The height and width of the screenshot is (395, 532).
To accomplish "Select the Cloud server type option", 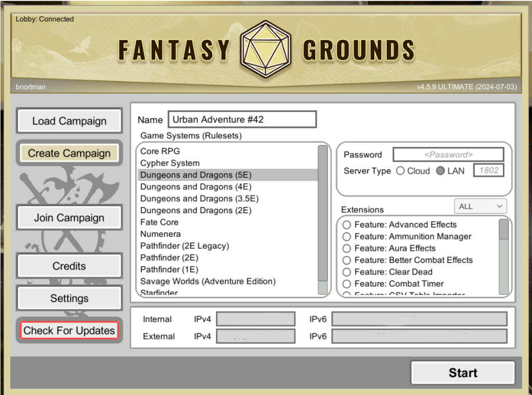I will coord(400,171).
